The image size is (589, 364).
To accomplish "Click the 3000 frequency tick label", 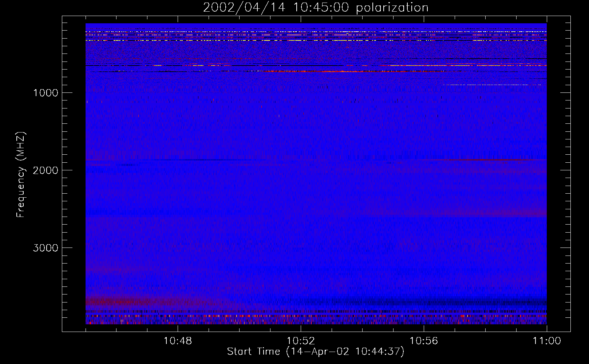I will pos(46,248).
